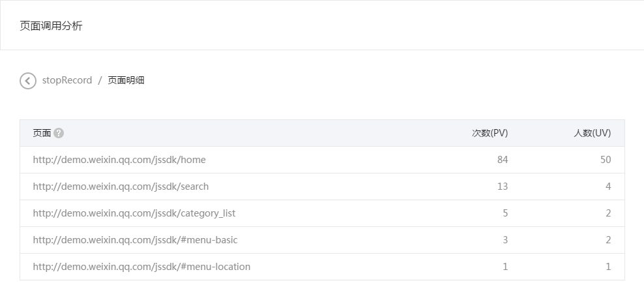Viewport: 644px width, 285px height.
Task: Click the 人数(UV) column header
Action: (593, 133)
